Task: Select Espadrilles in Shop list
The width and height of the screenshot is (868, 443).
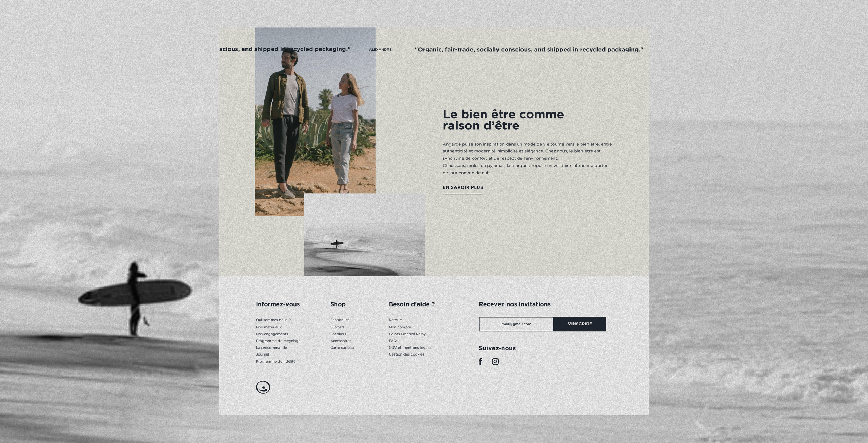Action: click(x=340, y=320)
